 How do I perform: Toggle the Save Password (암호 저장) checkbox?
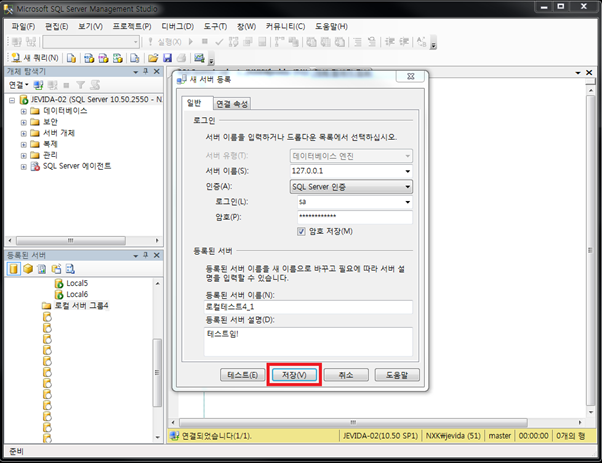[x=301, y=231]
